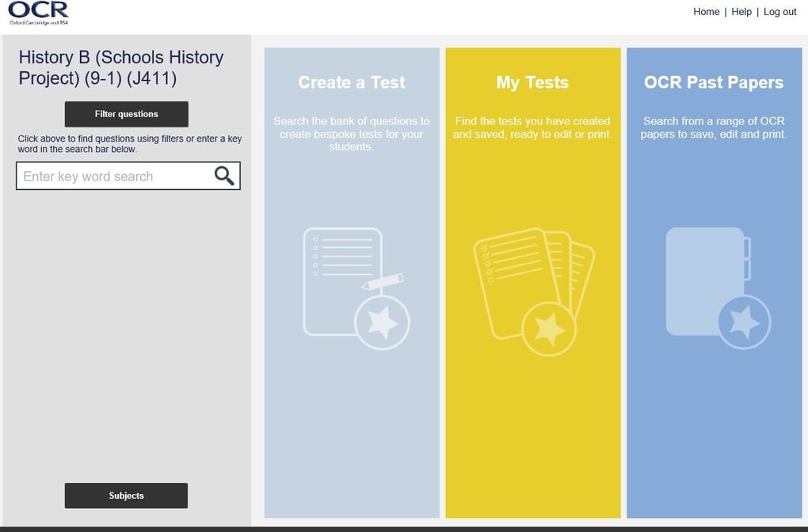The width and height of the screenshot is (808, 532).
Task: Click the Create a Test heading
Action: click(x=351, y=82)
